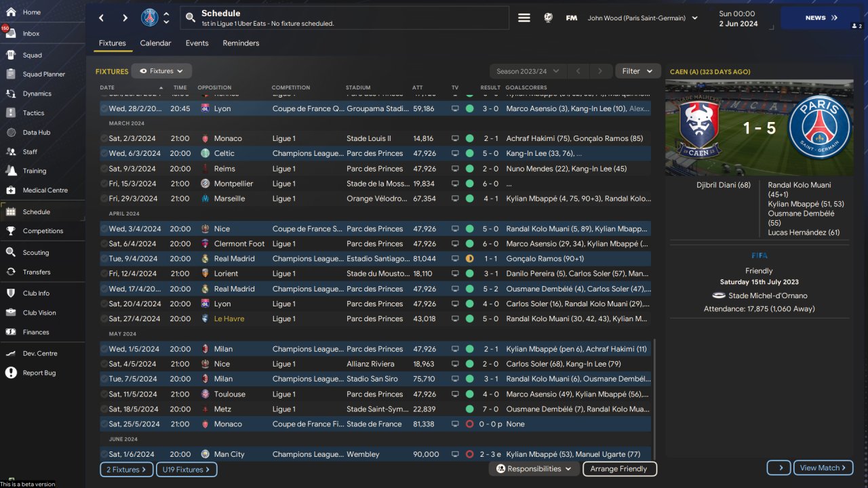Click the online managers icon under NEWS
Image resolution: width=868 pixels, height=488 pixels.
[856, 26]
